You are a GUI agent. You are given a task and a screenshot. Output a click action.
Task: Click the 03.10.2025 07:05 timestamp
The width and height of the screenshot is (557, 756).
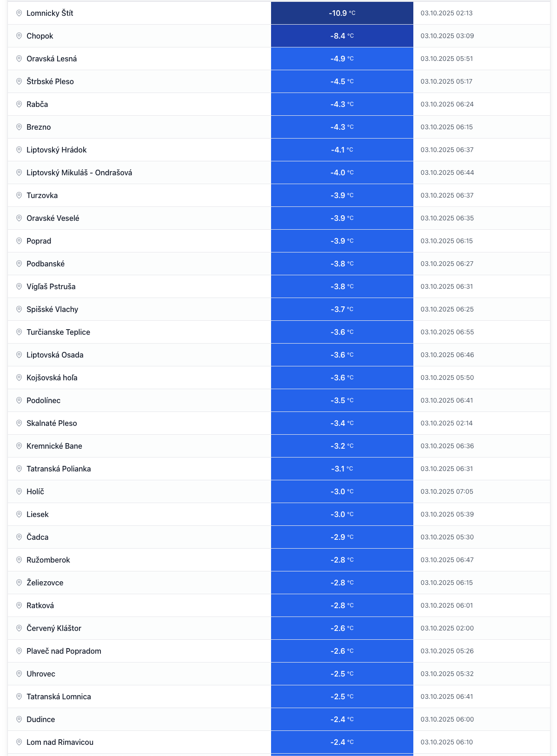447,491
